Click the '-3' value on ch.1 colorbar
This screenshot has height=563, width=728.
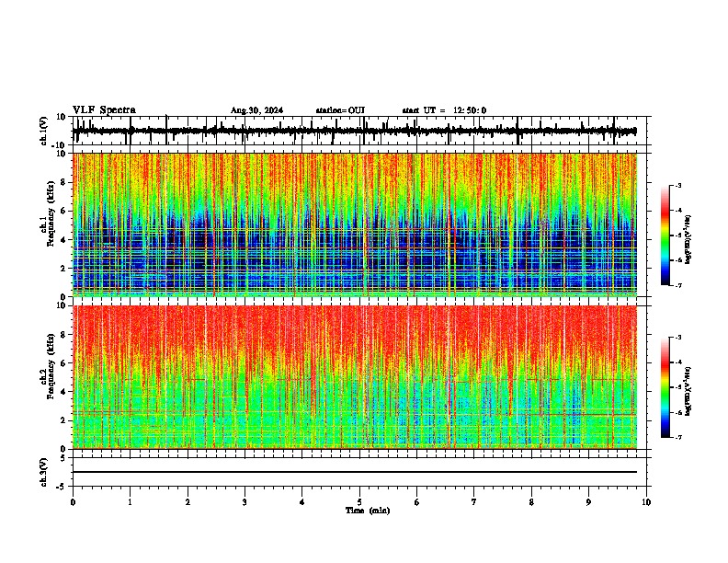(677, 185)
